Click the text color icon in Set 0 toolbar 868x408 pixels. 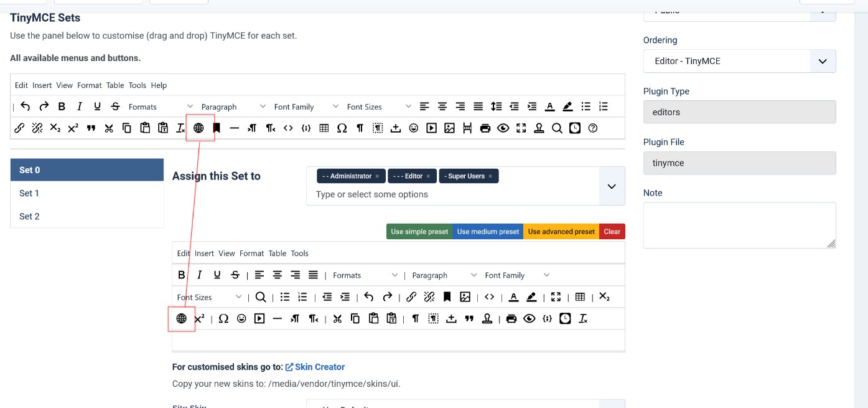pyautogui.click(x=513, y=297)
